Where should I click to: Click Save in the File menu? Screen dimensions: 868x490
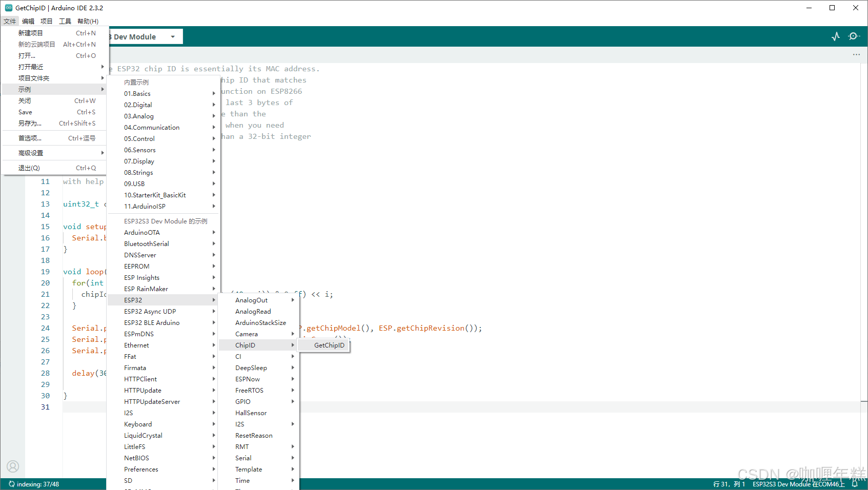(x=54, y=112)
